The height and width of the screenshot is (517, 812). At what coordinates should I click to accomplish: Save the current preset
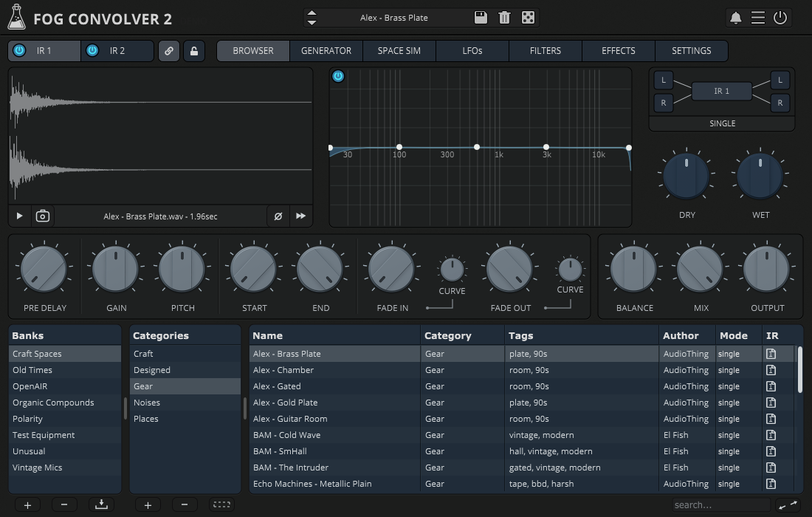(x=481, y=17)
